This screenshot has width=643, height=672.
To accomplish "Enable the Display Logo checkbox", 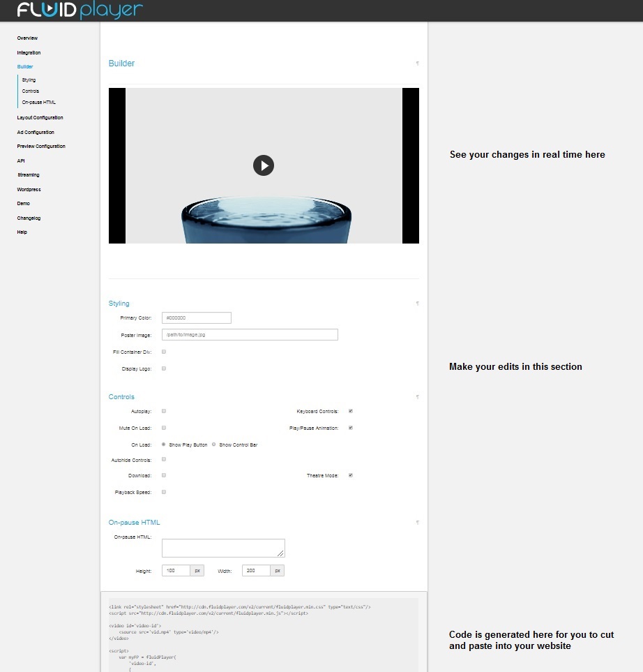I will point(164,368).
